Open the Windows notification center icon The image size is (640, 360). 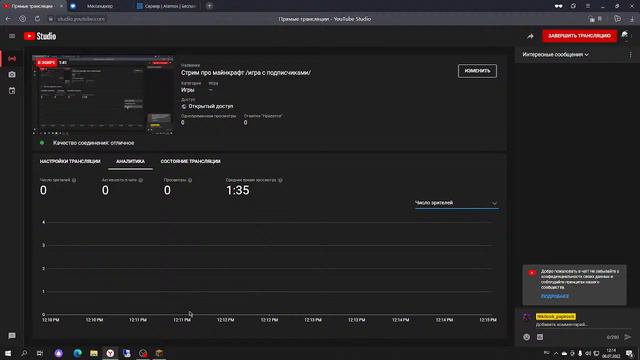pyautogui.click(x=629, y=353)
